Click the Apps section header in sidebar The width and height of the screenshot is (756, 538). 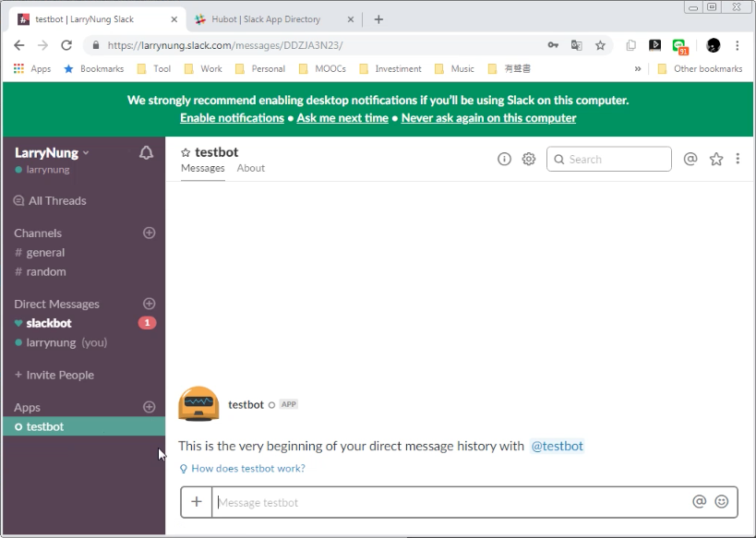pos(27,407)
